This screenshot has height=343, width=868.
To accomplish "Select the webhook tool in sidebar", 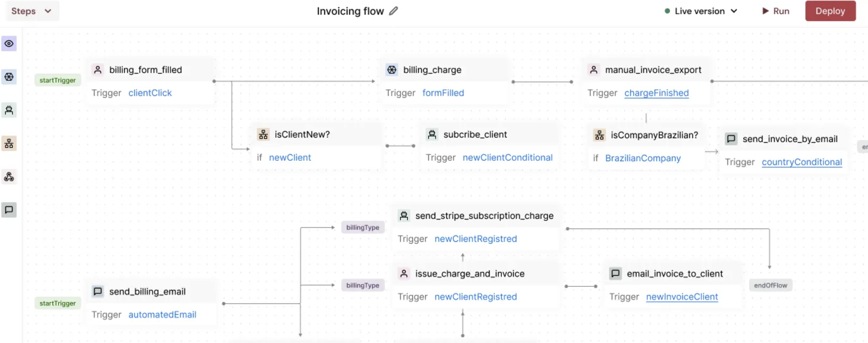I will coord(9,177).
